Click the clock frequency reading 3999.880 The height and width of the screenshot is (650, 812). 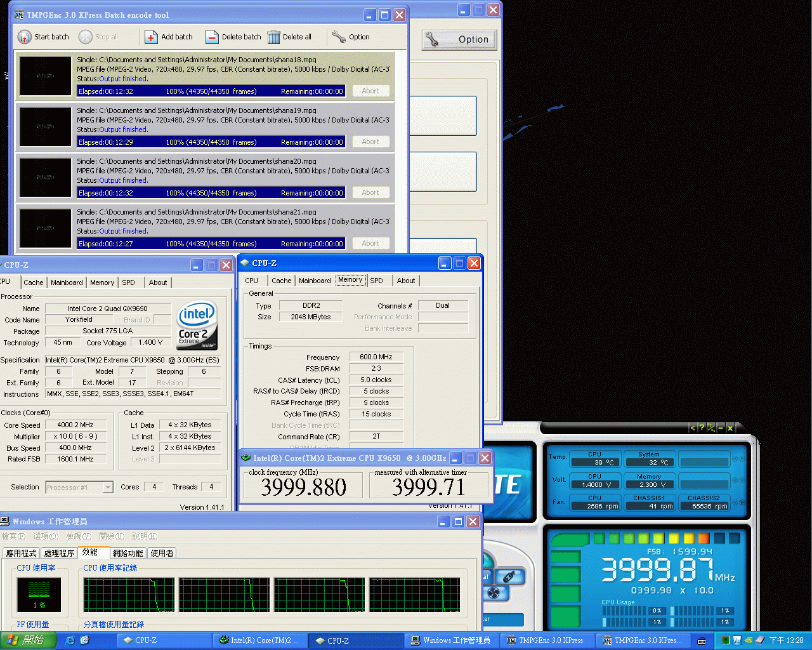[303, 487]
